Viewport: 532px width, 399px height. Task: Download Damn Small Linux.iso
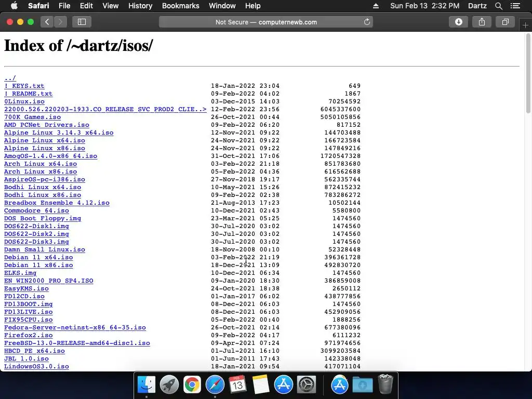[x=45, y=250]
